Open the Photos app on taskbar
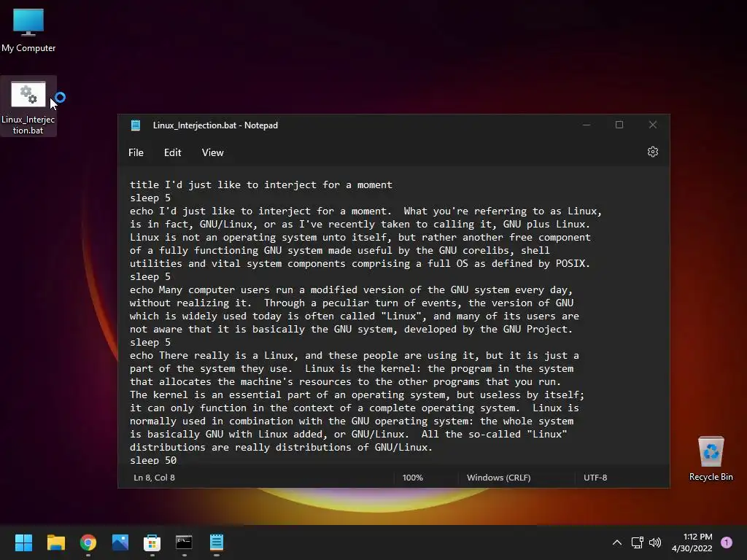The image size is (747, 560). click(x=120, y=542)
